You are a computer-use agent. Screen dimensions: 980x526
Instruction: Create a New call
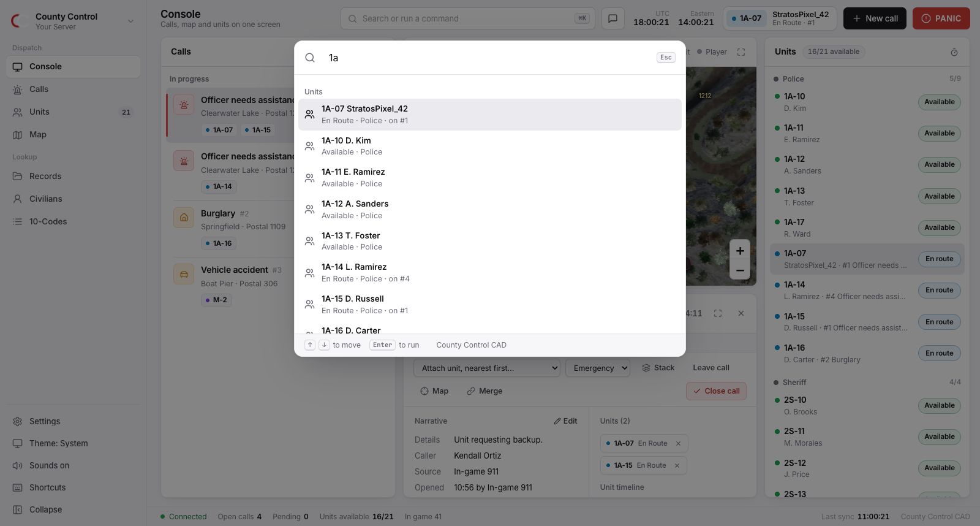coord(875,18)
